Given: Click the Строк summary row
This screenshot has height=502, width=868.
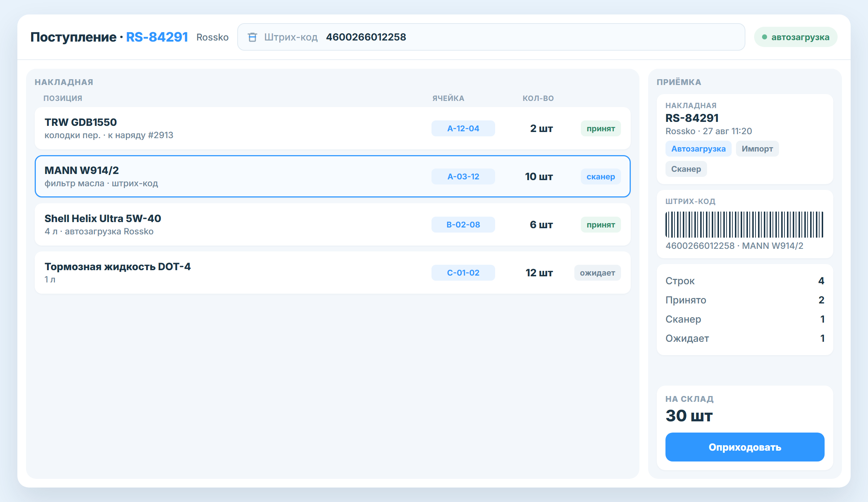Looking at the screenshot, I should 745,281.
